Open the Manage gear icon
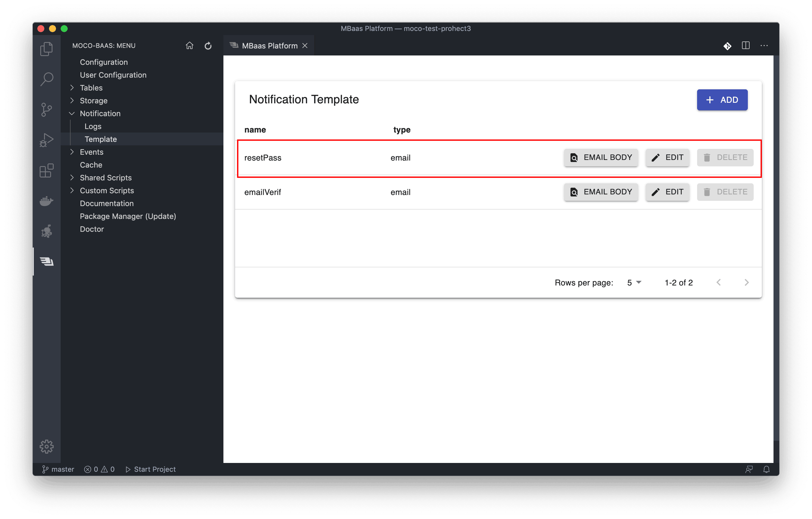812x519 pixels. (x=47, y=446)
